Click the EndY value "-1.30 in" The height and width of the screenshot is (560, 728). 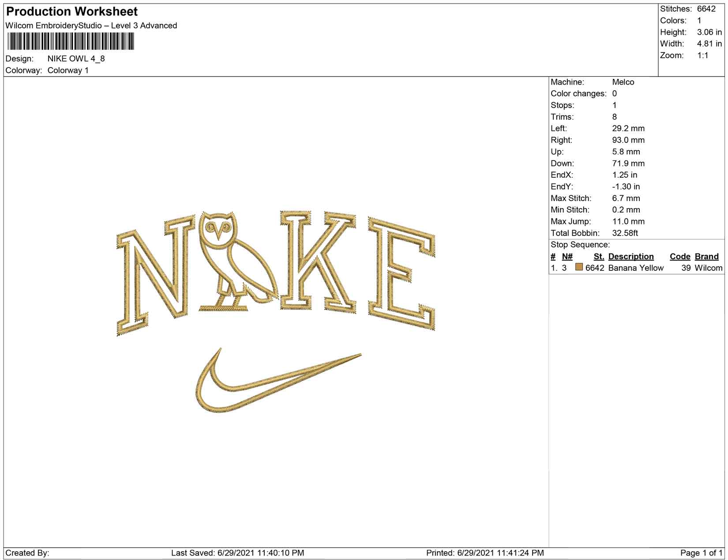(626, 187)
